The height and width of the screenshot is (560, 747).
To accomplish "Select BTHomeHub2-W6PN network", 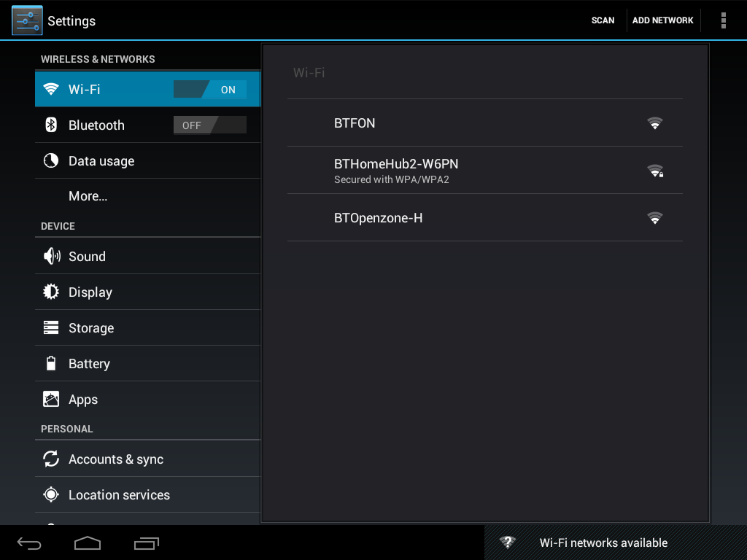I will (x=485, y=170).
